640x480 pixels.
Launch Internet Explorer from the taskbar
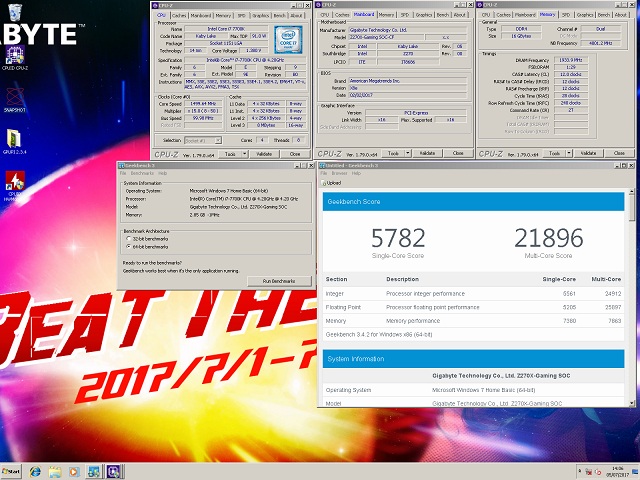36,471
